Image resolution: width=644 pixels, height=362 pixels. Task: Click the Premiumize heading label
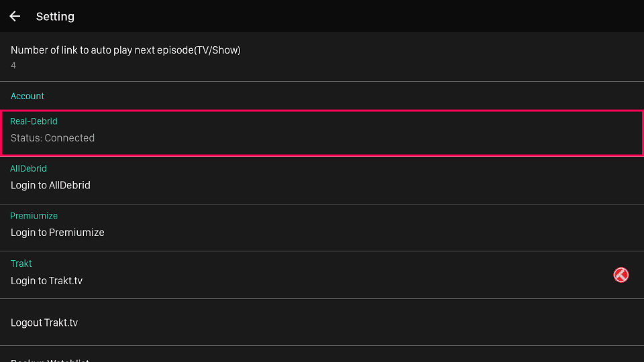(34, 216)
